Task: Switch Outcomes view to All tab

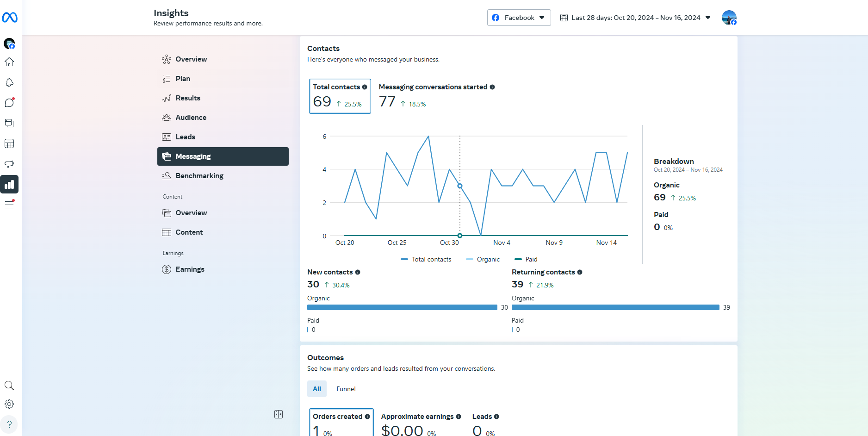Action: (317, 389)
